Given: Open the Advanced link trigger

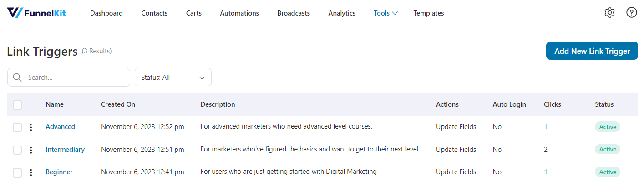Looking at the screenshot, I should tap(61, 127).
